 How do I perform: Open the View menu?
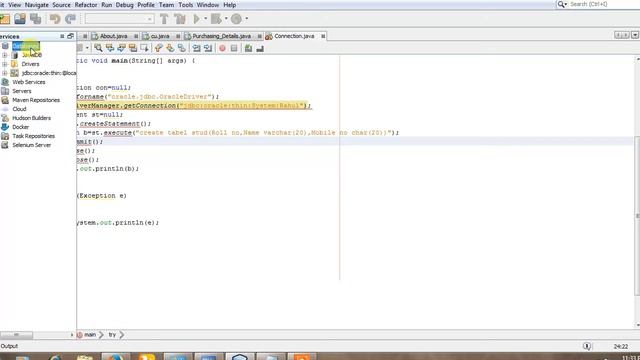click(x=14, y=5)
